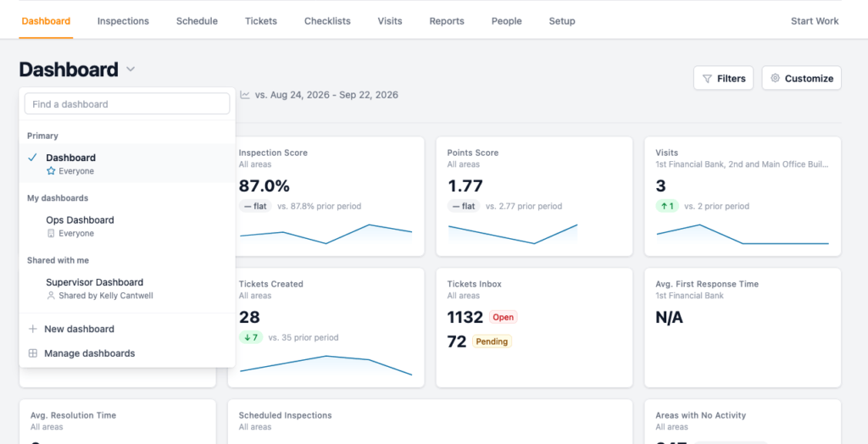The width and height of the screenshot is (868, 444).
Task: Click the Customize button
Action: click(802, 78)
